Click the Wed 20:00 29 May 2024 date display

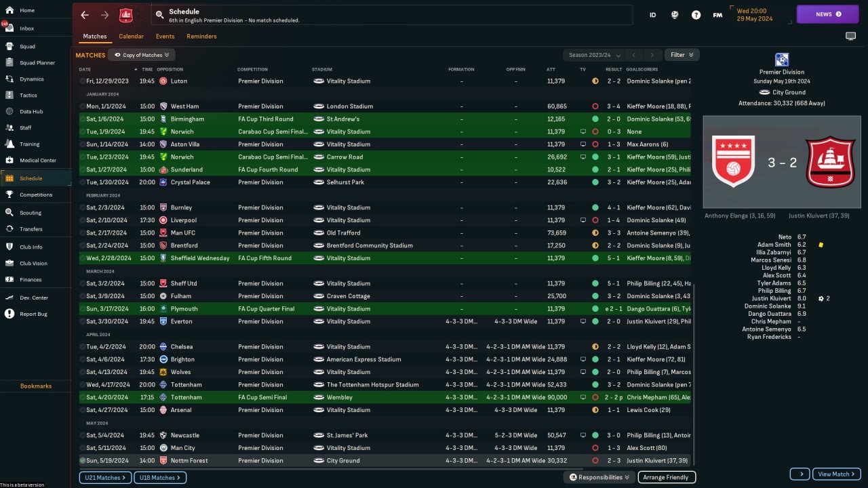pyautogui.click(x=754, y=14)
